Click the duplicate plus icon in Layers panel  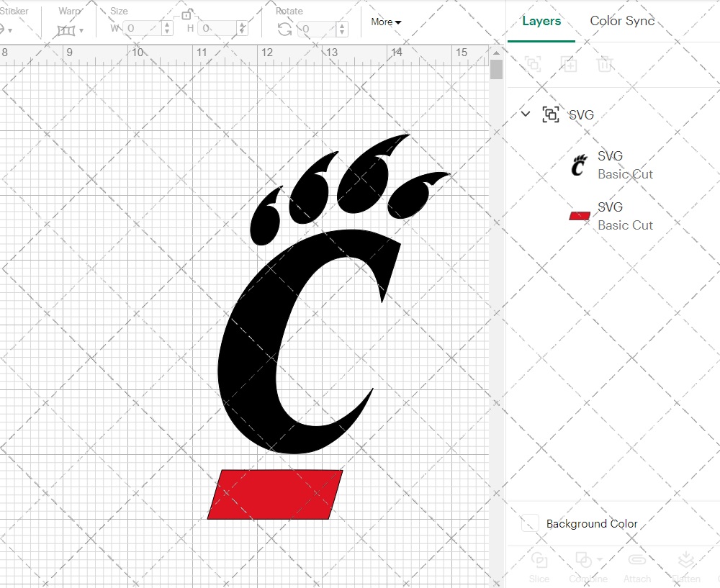[x=569, y=64]
